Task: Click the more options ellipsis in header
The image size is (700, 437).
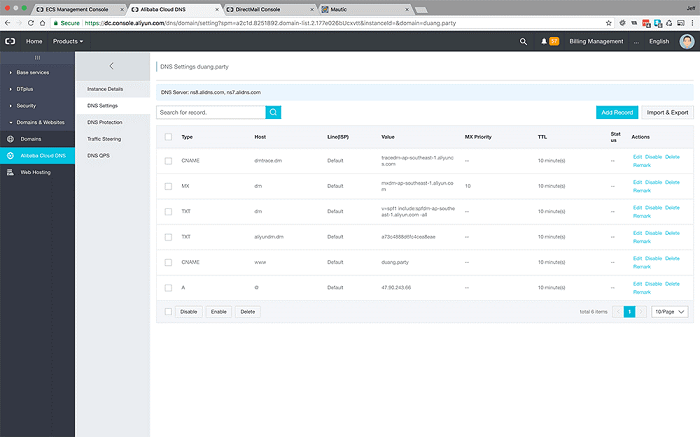Action: [636, 42]
